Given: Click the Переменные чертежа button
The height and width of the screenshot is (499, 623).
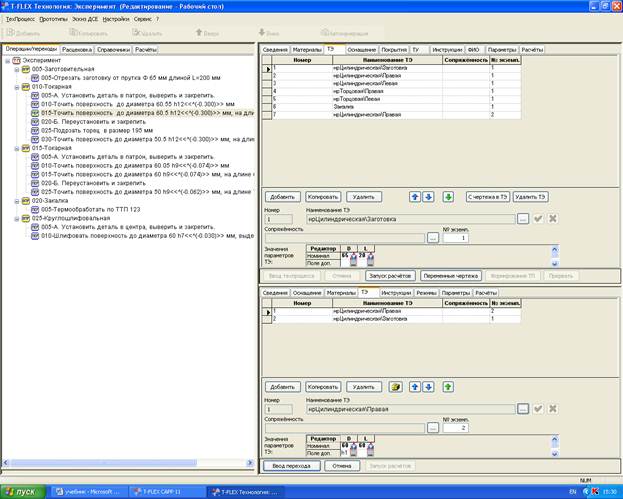Looking at the screenshot, I should 451,276.
